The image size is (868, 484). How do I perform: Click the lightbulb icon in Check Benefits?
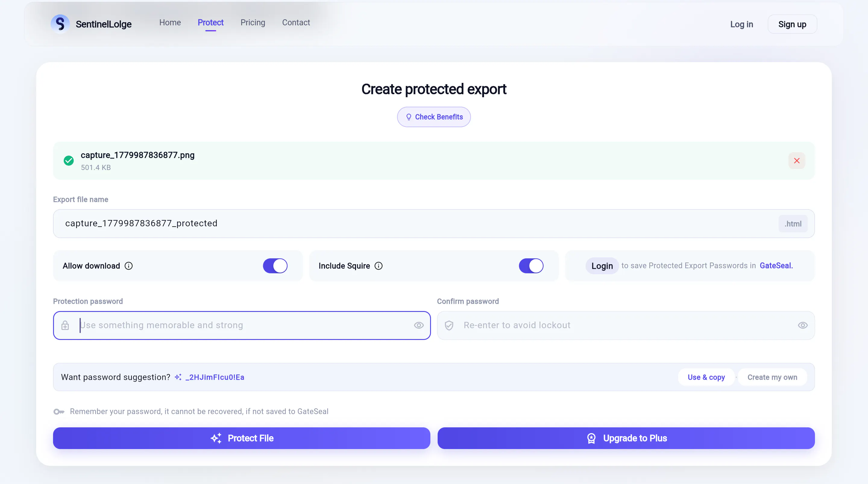[409, 117]
